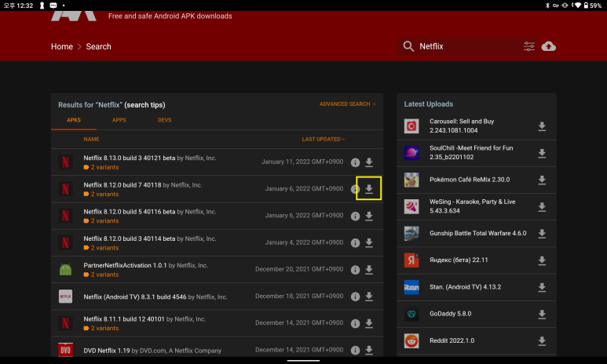Screen dimensions: 607x364
Task: Download WeSing Karaoke from Latest Uploads
Action: 542,207
